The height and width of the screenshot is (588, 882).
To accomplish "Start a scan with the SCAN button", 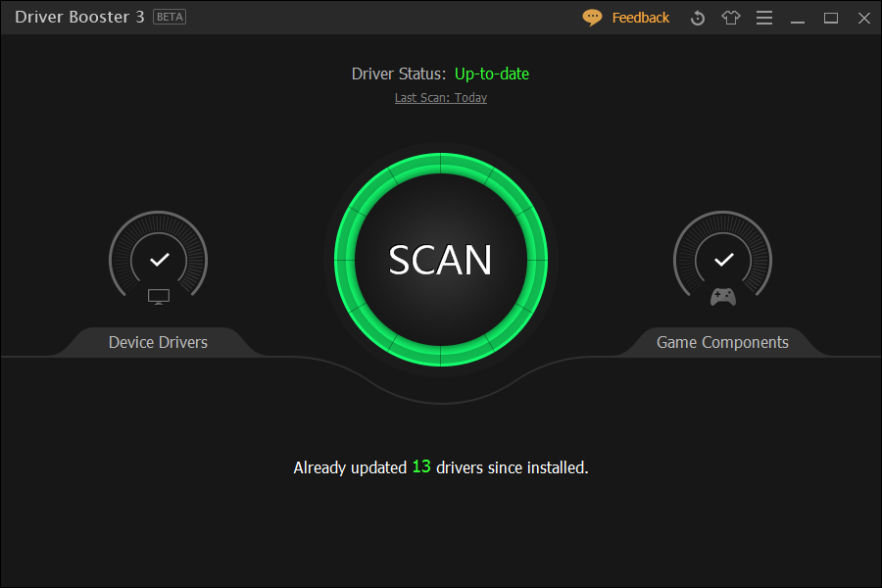I will point(440,260).
